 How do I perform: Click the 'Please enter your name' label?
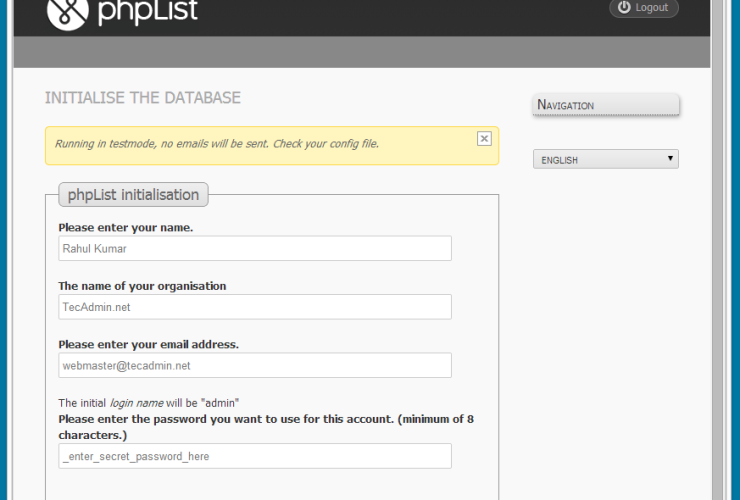tap(126, 227)
